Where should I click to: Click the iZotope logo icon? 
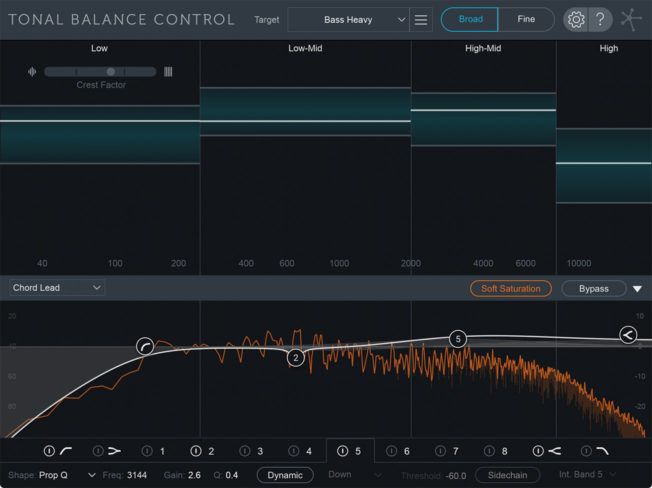click(x=632, y=20)
